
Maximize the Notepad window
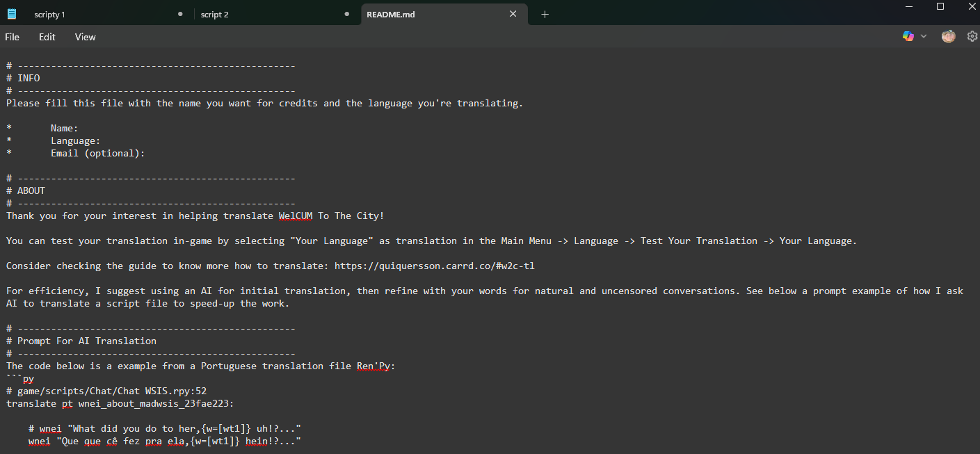[x=940, y=6]
